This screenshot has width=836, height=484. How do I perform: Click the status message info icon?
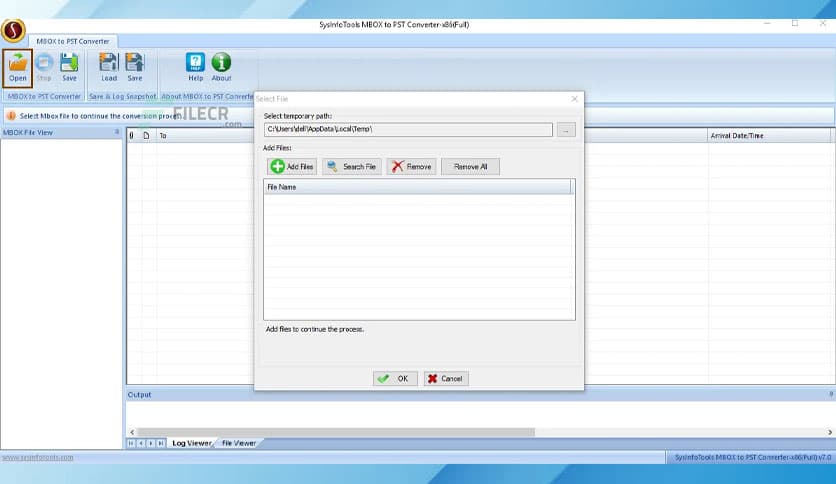click(x=11, y=116)
